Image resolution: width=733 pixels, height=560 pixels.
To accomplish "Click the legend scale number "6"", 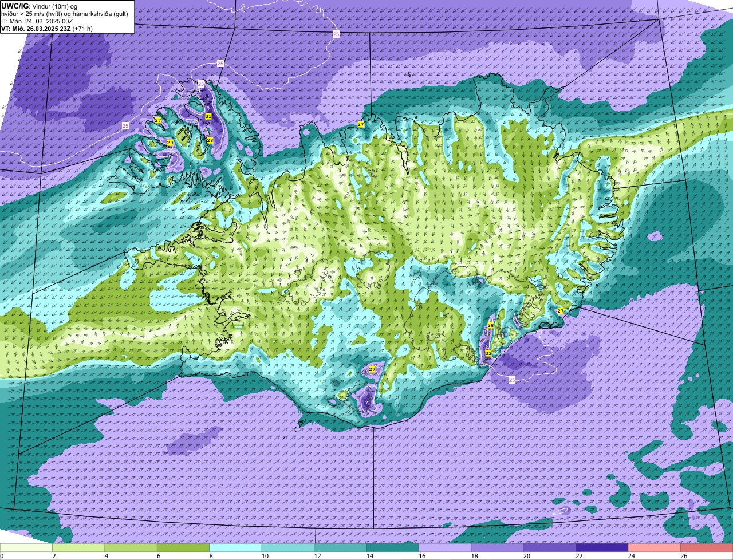I will coord(159,556).
